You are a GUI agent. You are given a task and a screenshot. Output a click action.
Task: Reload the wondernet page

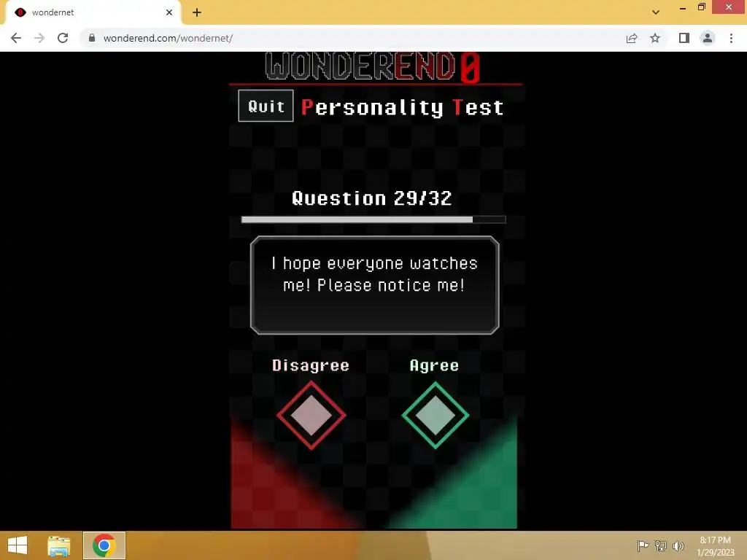tap(63, 38)
